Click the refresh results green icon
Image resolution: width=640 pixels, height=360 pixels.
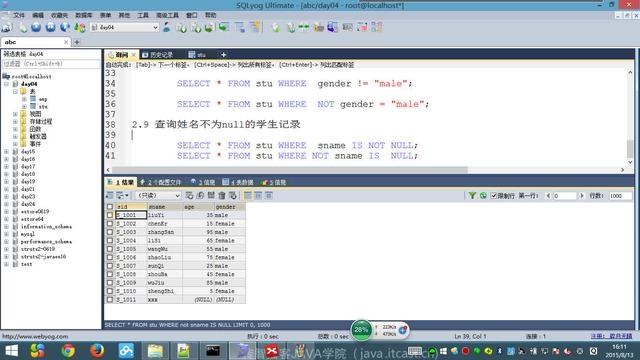pos(483,196)
